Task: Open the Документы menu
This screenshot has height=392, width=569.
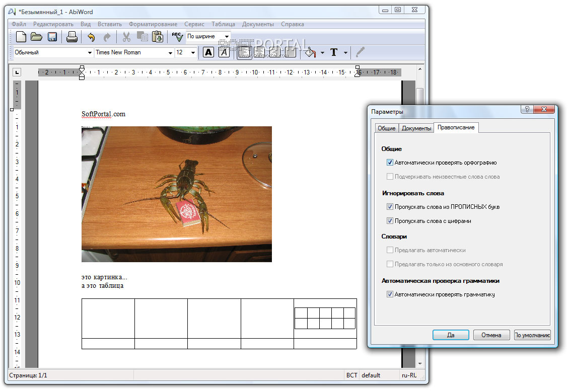Action: [x=258, y=24]
